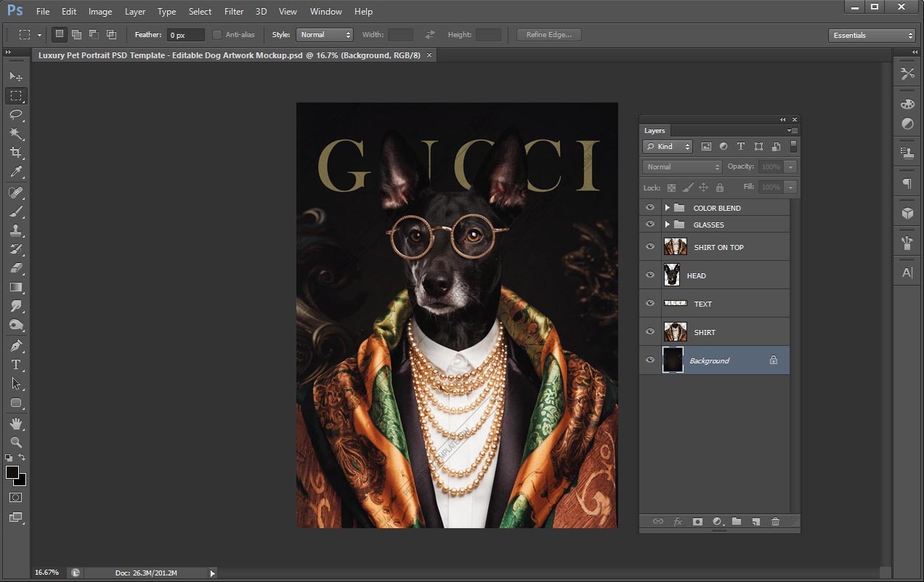Viewport: 924px width, 582px height.
Task: Delete layer with trash icon
Action: pos(775,522)
